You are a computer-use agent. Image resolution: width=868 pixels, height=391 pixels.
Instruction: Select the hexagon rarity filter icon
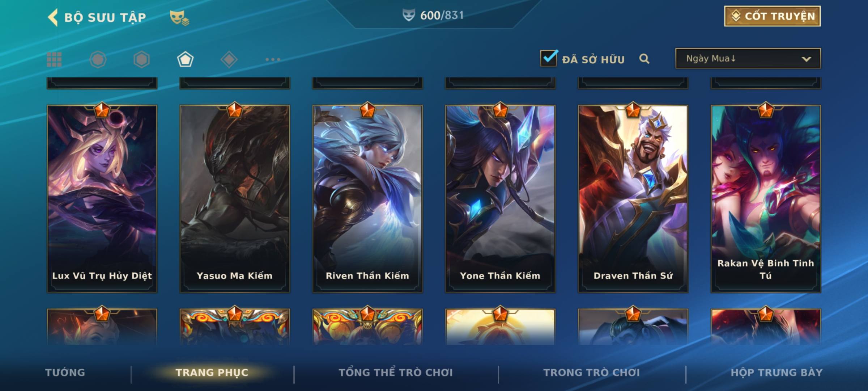(141, 59)
